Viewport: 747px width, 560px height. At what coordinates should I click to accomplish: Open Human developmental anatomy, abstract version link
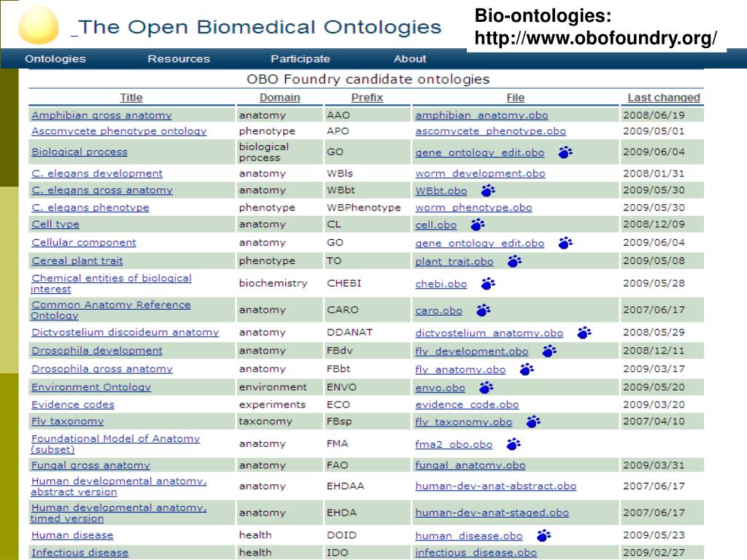pyautogui.click(x=119, y=486)
